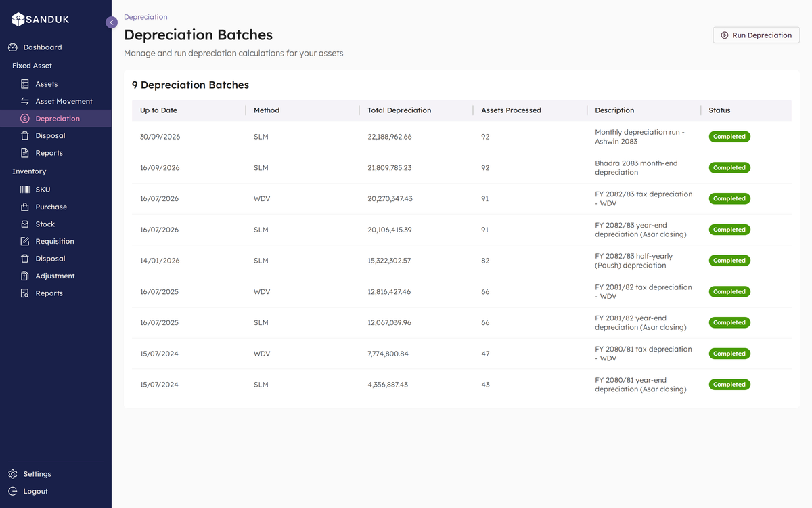
Task: Click the Inventory section heading
Action: pyautogui.click(x=29, y=171)
